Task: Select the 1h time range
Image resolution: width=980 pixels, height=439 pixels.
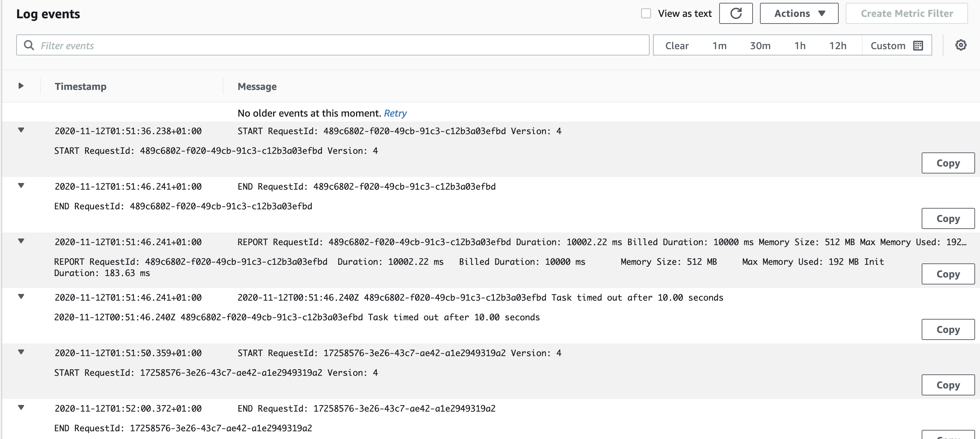Action: coord(800,45)
